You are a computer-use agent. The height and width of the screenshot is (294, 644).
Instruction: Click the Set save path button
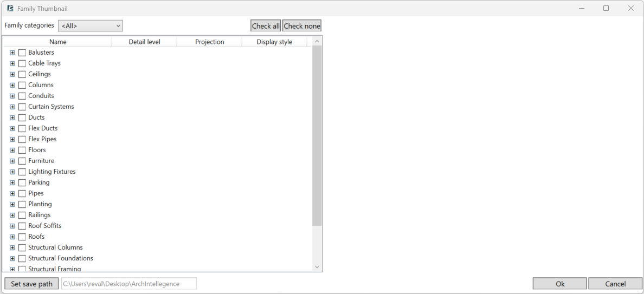coord(31,284)
